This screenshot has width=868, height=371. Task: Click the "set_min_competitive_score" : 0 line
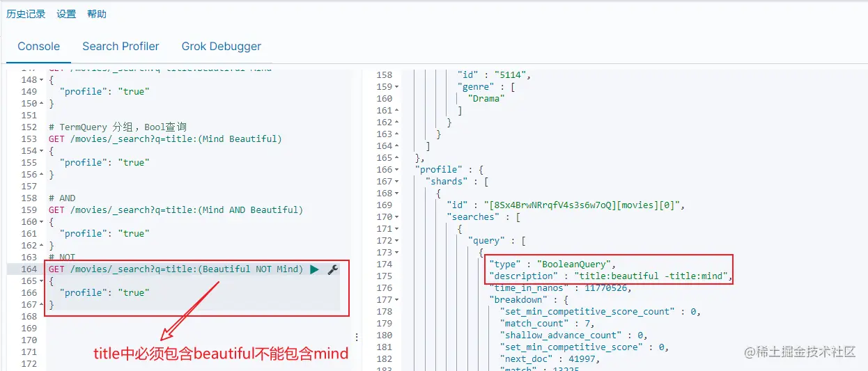[584, 347]
